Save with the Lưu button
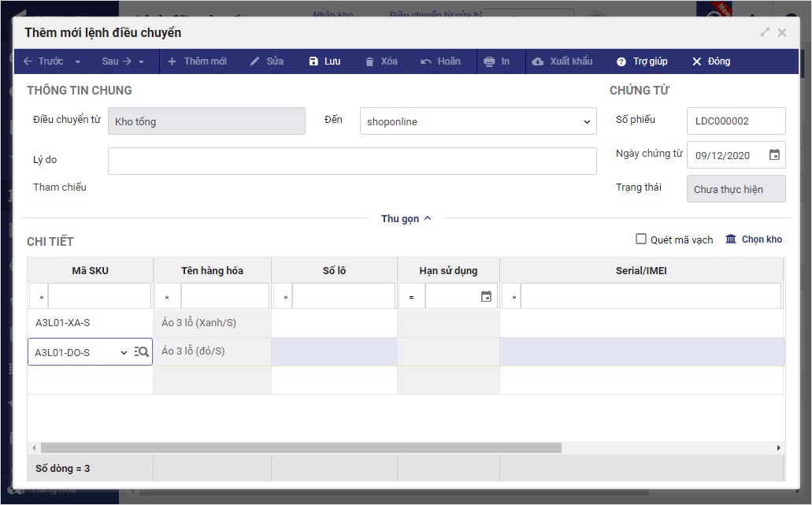 (324, 61)
